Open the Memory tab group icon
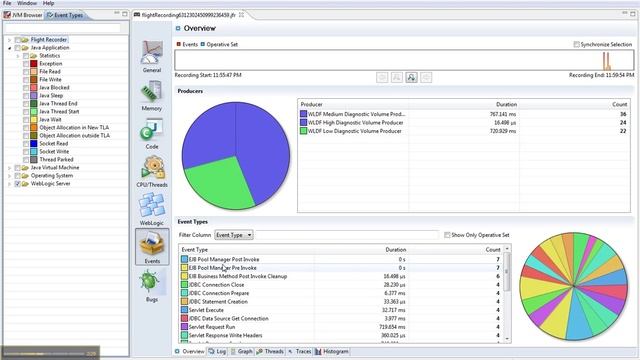This screenshot has width=640, height=360. click(x=152, y=91)
